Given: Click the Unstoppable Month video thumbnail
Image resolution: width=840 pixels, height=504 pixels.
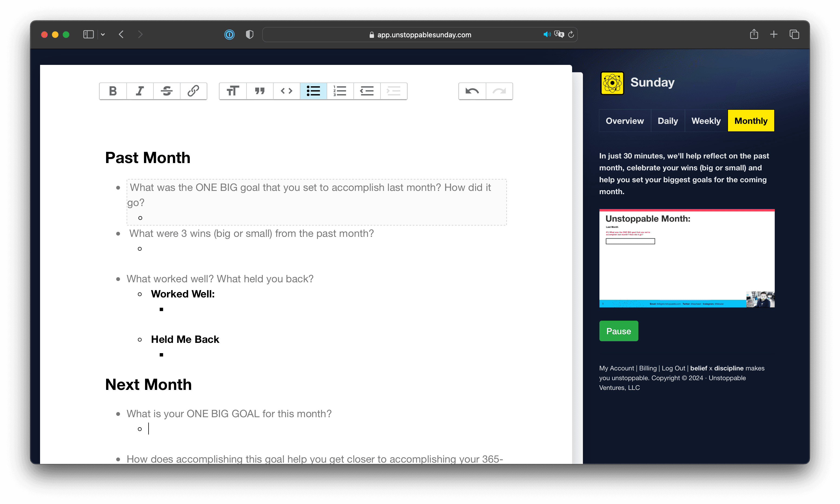Looking at the screenshot, I should (687, 258).
